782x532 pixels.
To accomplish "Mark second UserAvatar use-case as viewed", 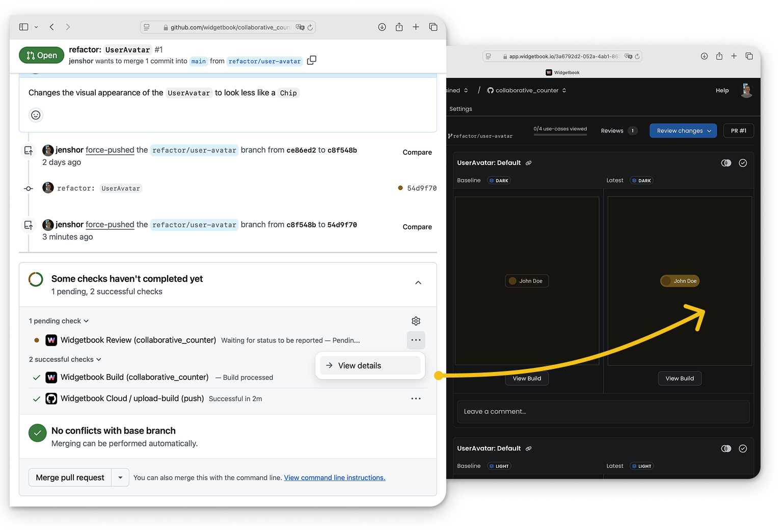I will pos(743,448).
